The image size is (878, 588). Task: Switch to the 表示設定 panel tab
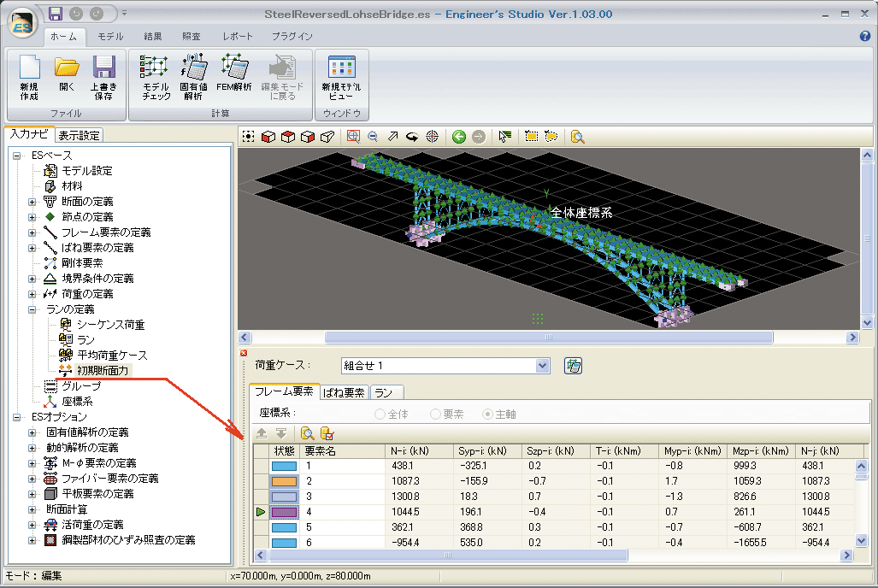(79, 136)
